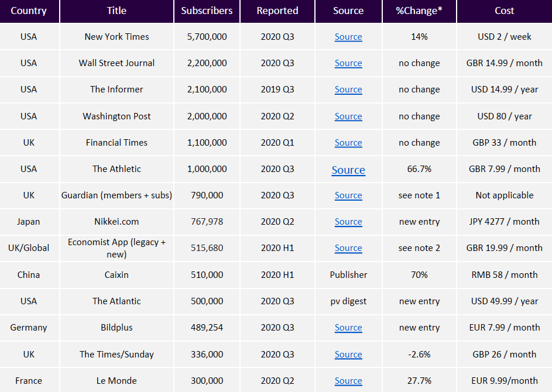Viewport: 552px width, 392px height.
Task: Select the Title column header
Action: pyautogui.click(x=116, y=11)
